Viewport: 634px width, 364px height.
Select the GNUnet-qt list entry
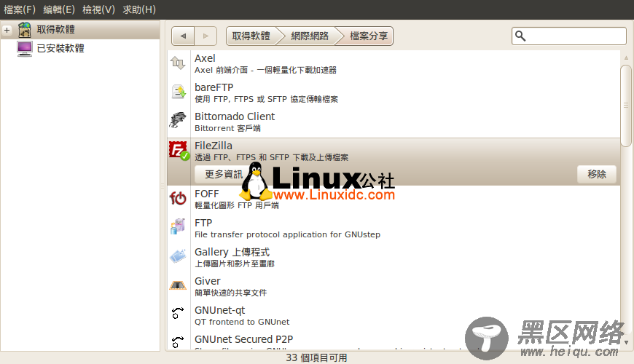[x=394, y=315]
